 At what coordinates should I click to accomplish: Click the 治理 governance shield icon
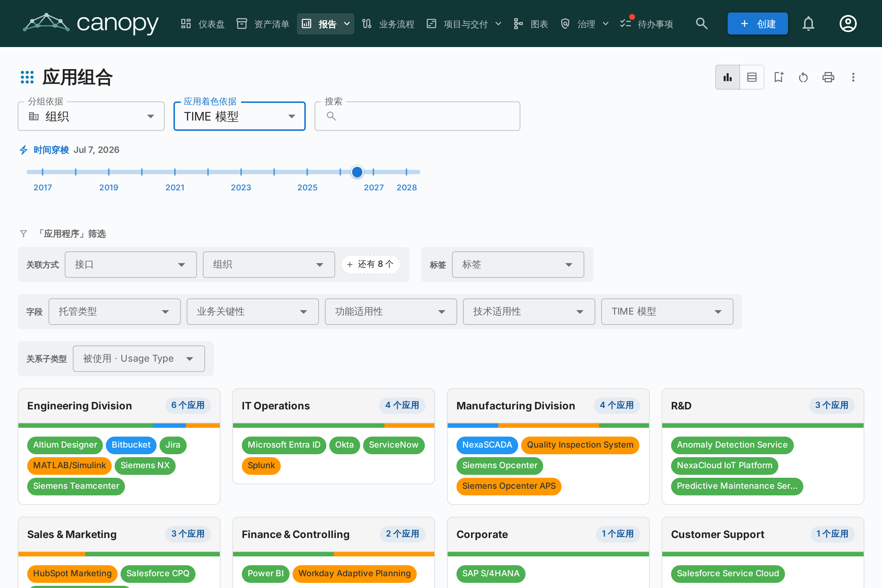(x=565, y=24)
